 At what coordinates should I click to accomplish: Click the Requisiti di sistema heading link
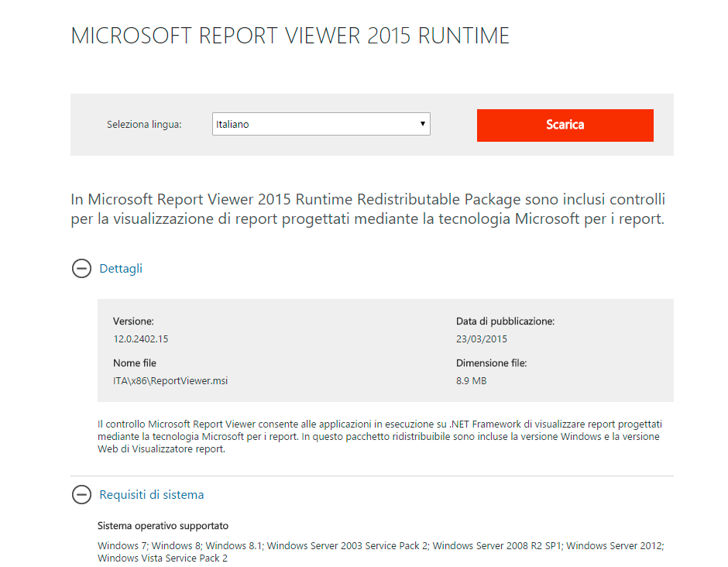coord(151,494)
